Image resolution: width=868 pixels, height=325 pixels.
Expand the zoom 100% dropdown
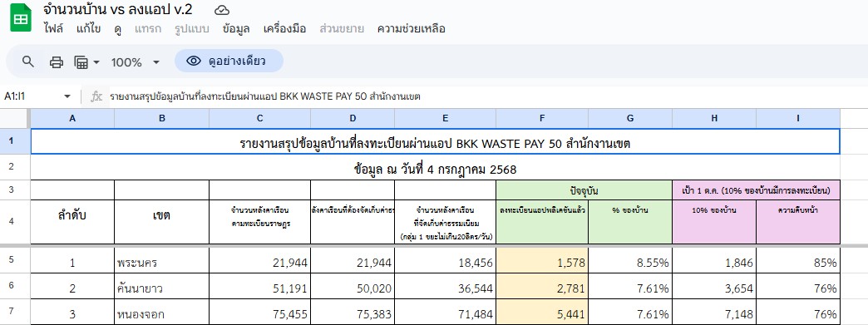(136, 62)
